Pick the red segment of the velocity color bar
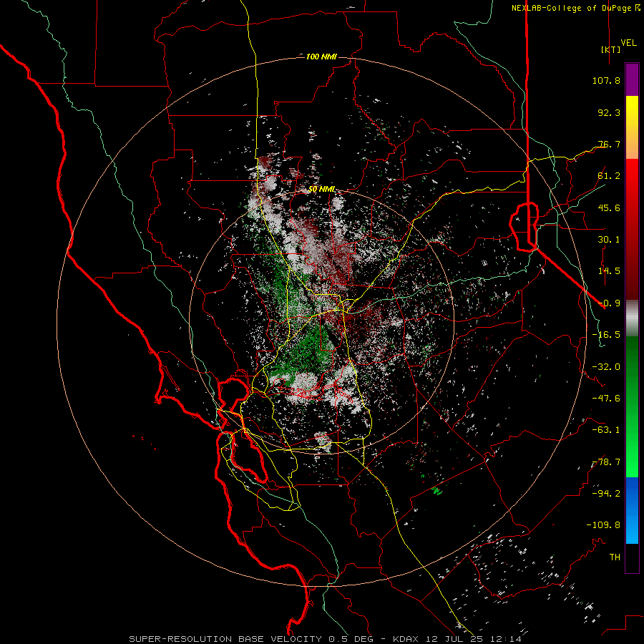The width and height of the screenshot is (644, 644). tap(632, 229)
